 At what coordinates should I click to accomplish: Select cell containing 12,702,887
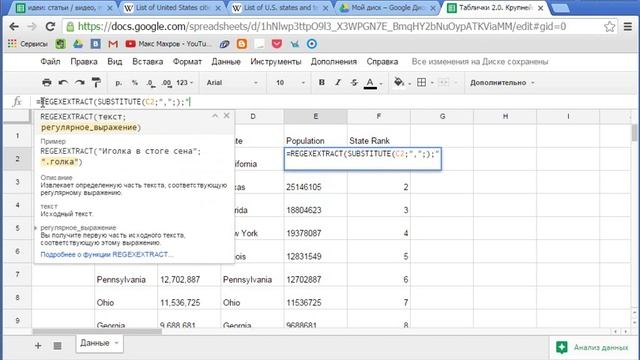(x=189, y=274)
